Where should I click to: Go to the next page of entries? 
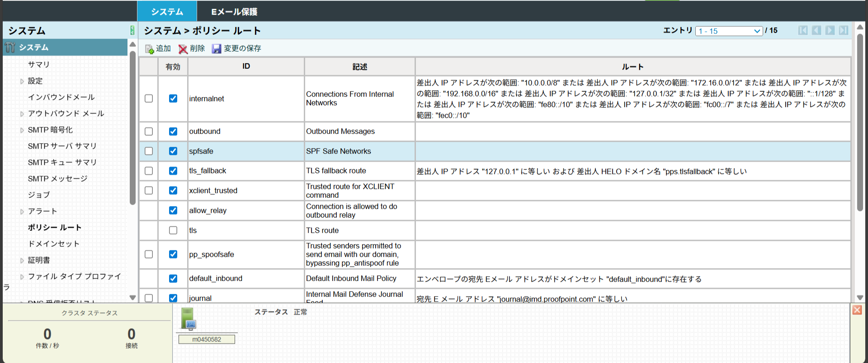(830, 30)
